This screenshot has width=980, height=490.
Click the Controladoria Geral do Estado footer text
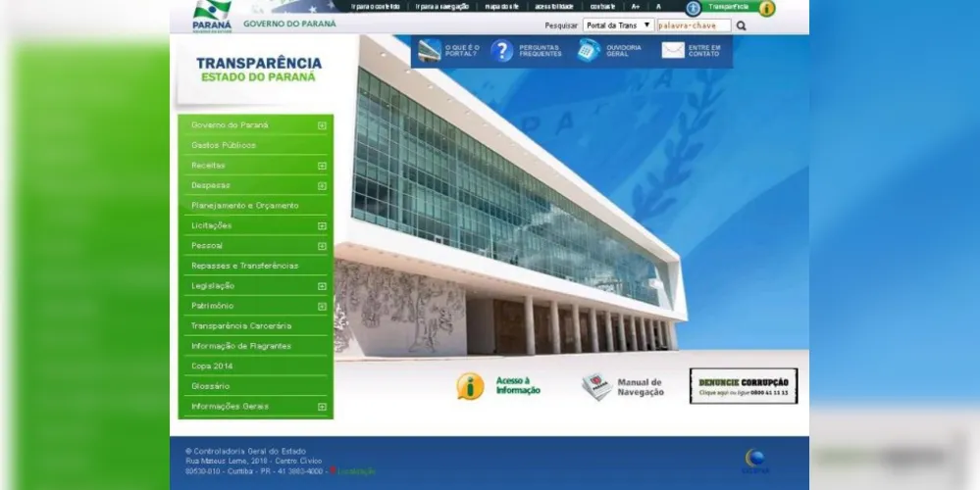[245, 452]
